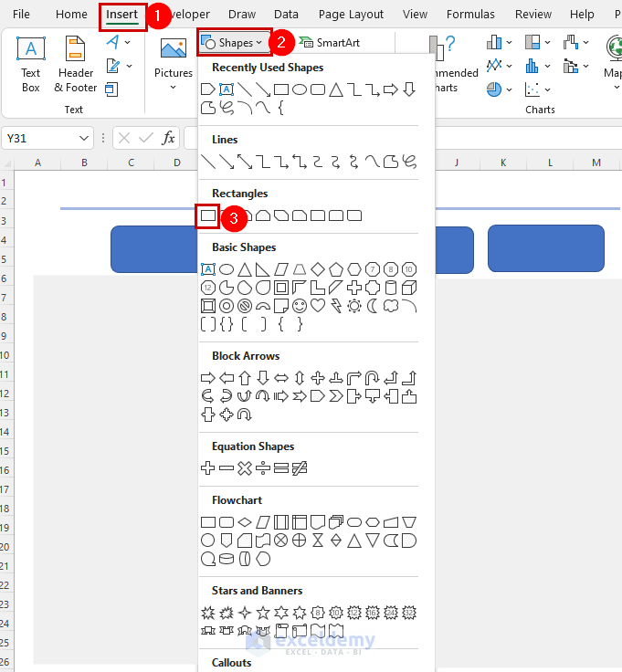Select the Plus Sign equation shape
The width and height of the screenshot is (622, 672).
[x=208, y=468]
